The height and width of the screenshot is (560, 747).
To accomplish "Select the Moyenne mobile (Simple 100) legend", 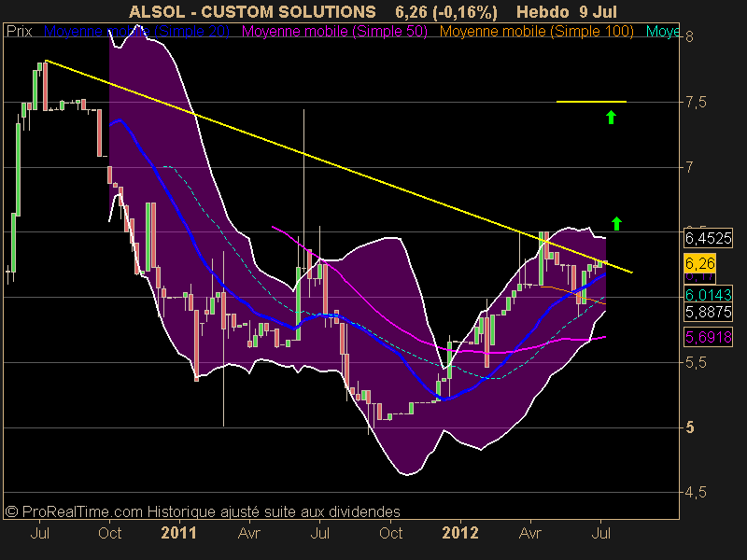I will [536, 32].
